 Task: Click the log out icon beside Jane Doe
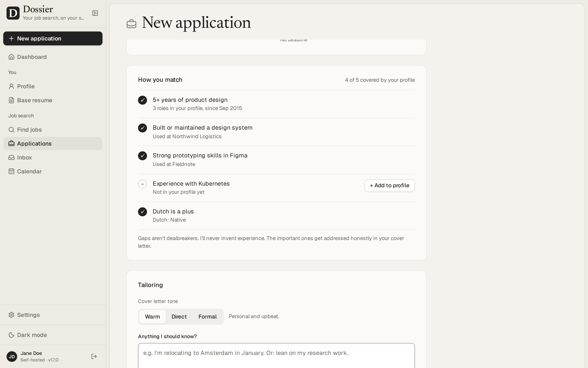tap(94, 357)
